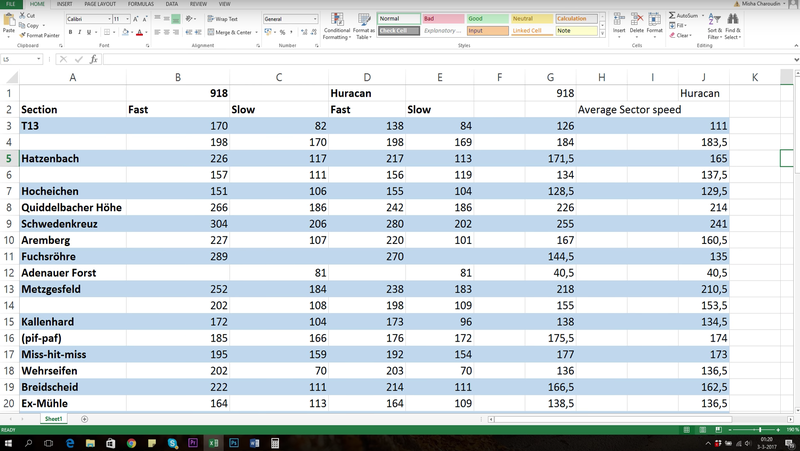800x451 pixels.
Task: Switch to the REVIEW tab
Action: [x=198, y=4]
